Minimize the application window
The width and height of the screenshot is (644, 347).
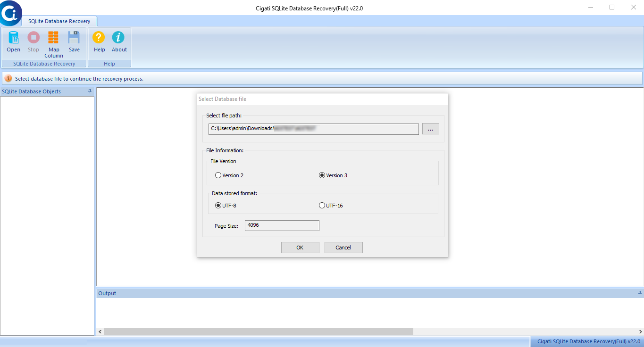pos(591,7)
